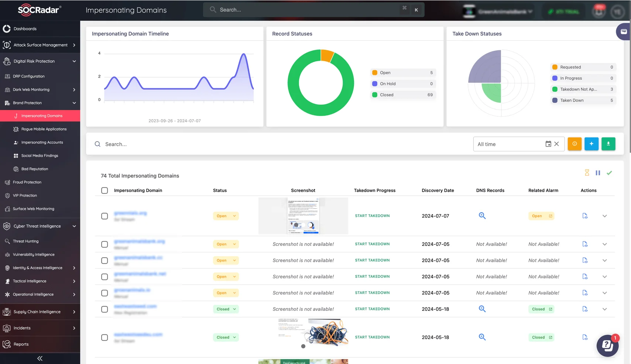
Task: Expand the Incidents menu
Action: (40, 328)
